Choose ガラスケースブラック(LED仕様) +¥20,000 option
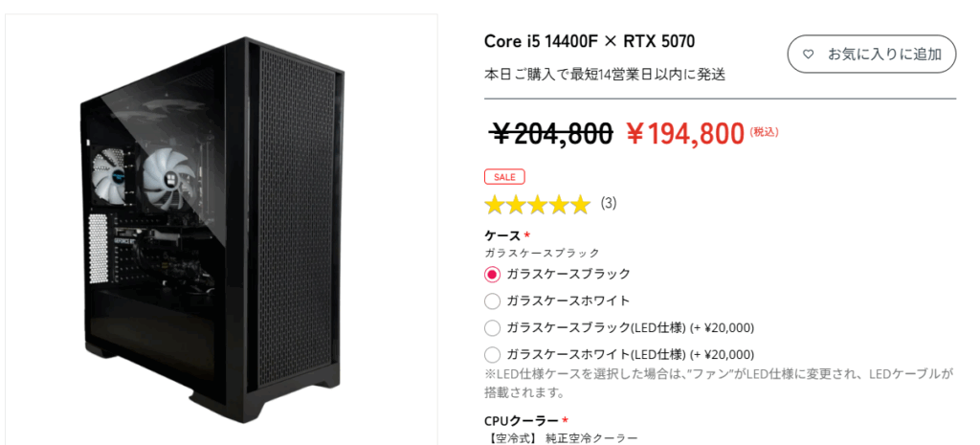The height and width of the screenshot is (445, 980). pyautogui.click(x=493, y=328)
